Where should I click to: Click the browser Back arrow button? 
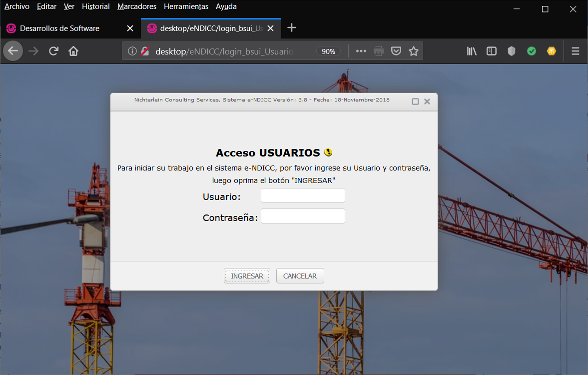[13, 51]
